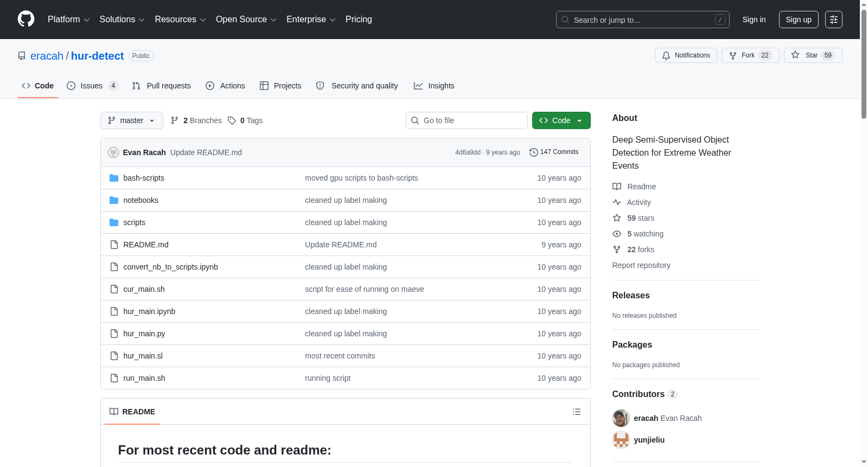868x467 pixels.
Task: Open the global navigation menu icon
Action: pyautogui.click(x=834, y=20)
